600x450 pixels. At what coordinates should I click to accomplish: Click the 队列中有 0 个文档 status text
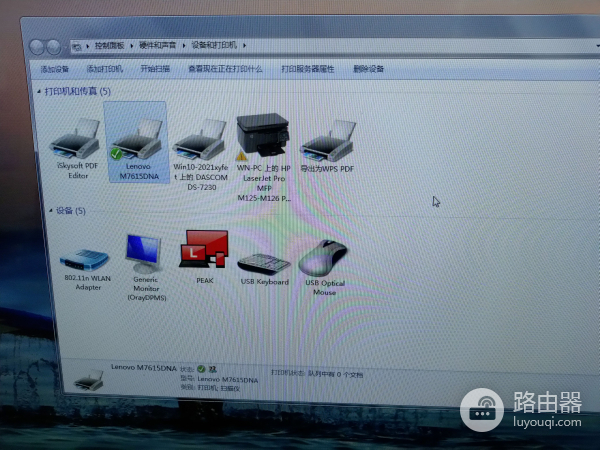[335, 374]
